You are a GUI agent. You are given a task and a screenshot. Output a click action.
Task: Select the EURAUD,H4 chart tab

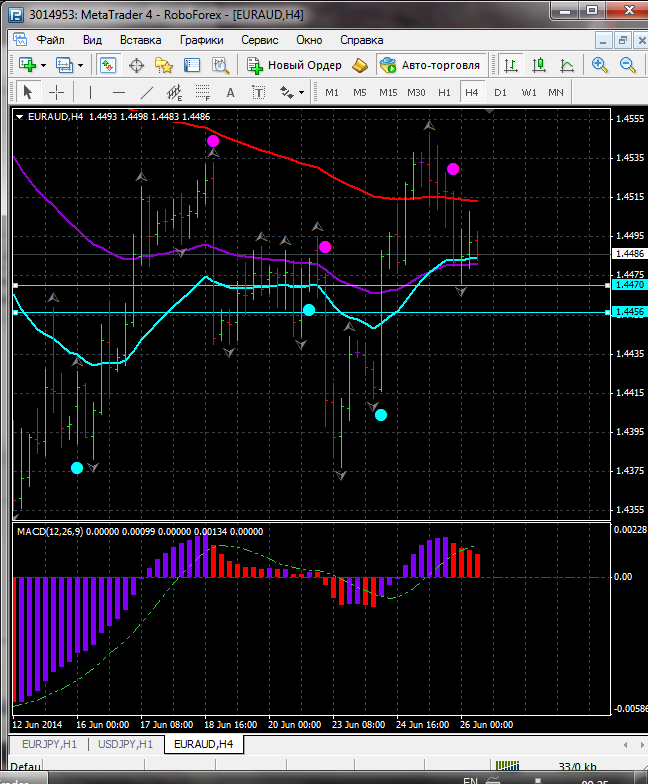tap(204, 744)
